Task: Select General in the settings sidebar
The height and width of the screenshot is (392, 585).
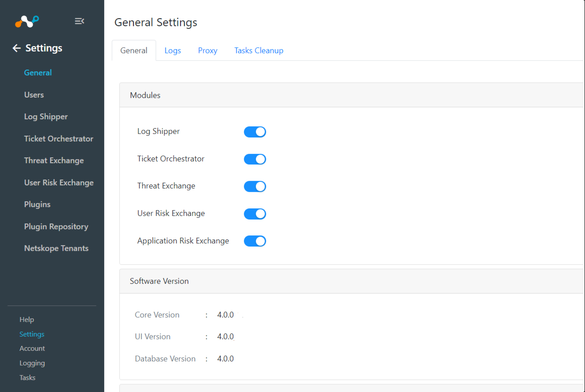Action: tap(38, 73)
